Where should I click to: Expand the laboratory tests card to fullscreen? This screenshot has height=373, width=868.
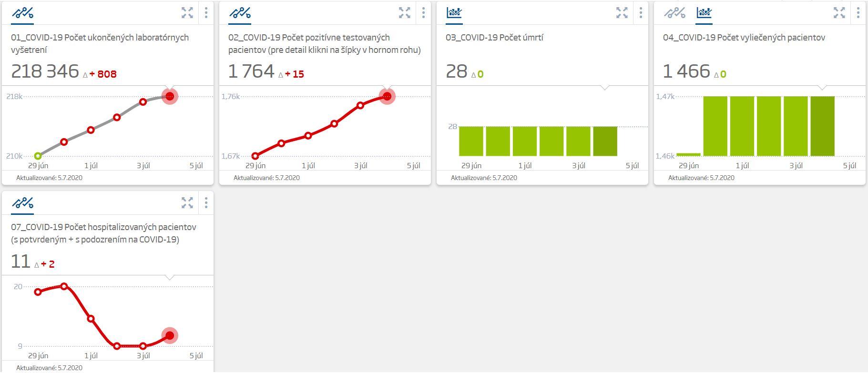click(187, 13)
